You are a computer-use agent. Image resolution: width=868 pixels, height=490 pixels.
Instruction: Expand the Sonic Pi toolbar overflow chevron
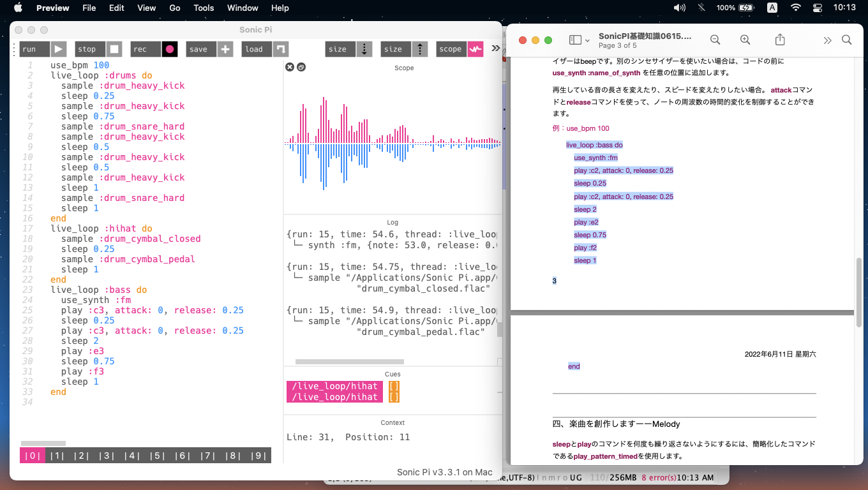point(495,48)
